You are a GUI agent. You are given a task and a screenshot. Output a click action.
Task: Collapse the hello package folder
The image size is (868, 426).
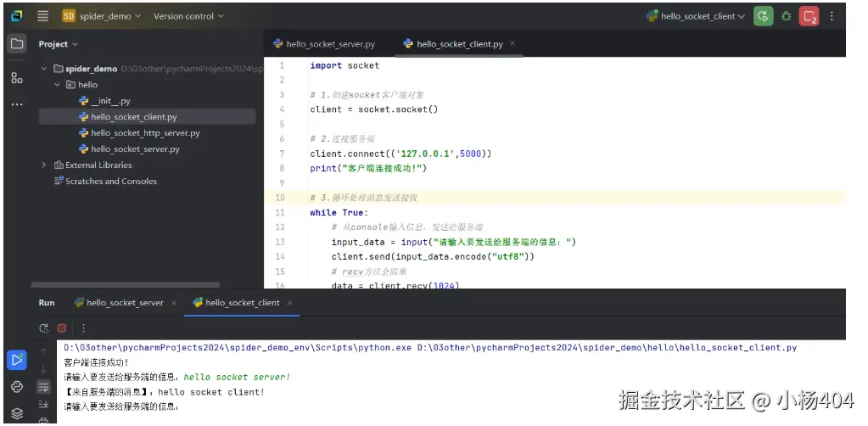click(57, 85)
